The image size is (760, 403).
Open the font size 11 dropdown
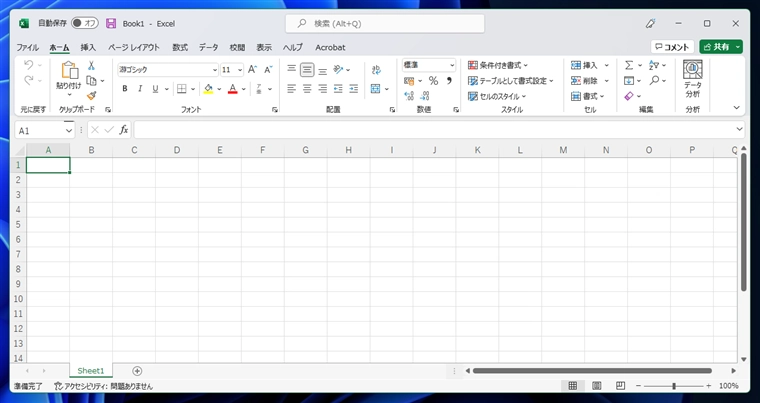[240, 70]
